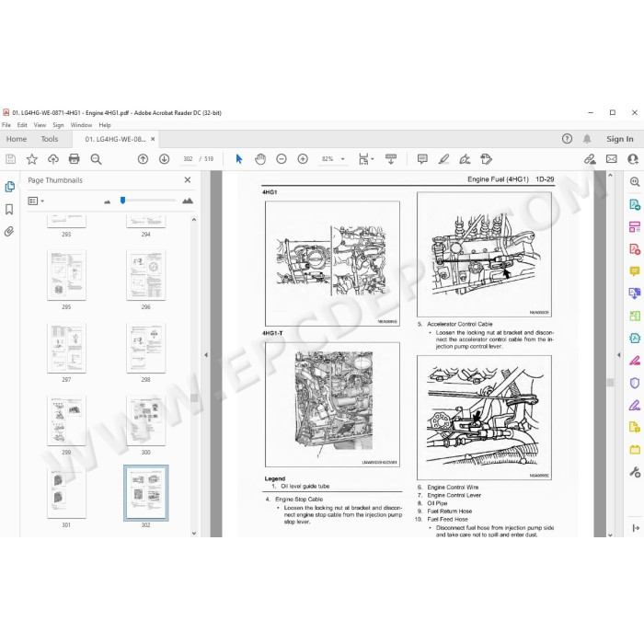Select page 301 thumbnail

(66, 493)
